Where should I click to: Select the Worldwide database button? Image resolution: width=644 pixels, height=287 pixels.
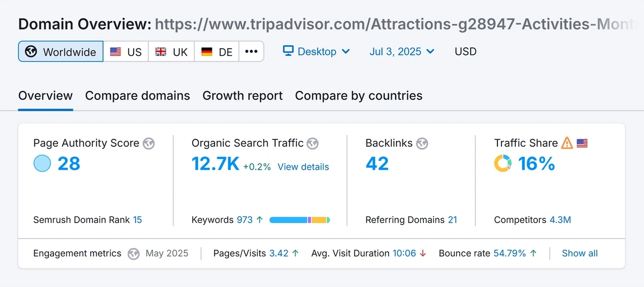(x=61, y=52)
